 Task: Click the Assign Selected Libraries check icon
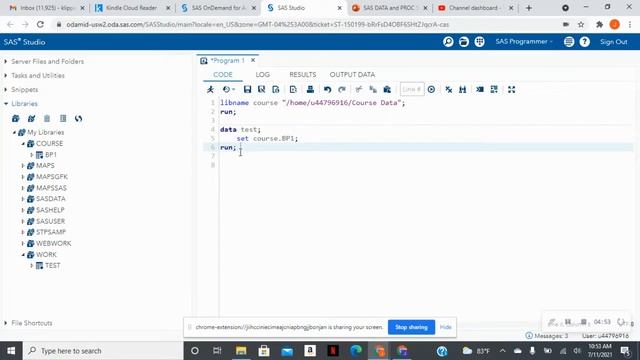click(x=31, y=118)
